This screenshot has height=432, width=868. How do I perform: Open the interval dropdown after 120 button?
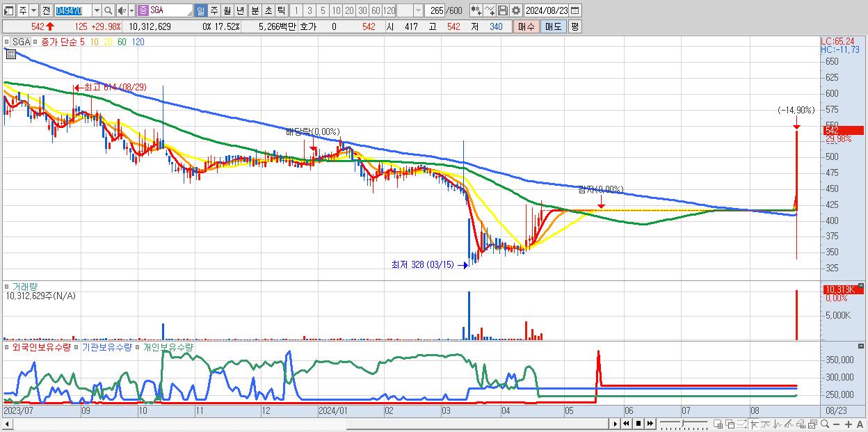coord(418,10)
